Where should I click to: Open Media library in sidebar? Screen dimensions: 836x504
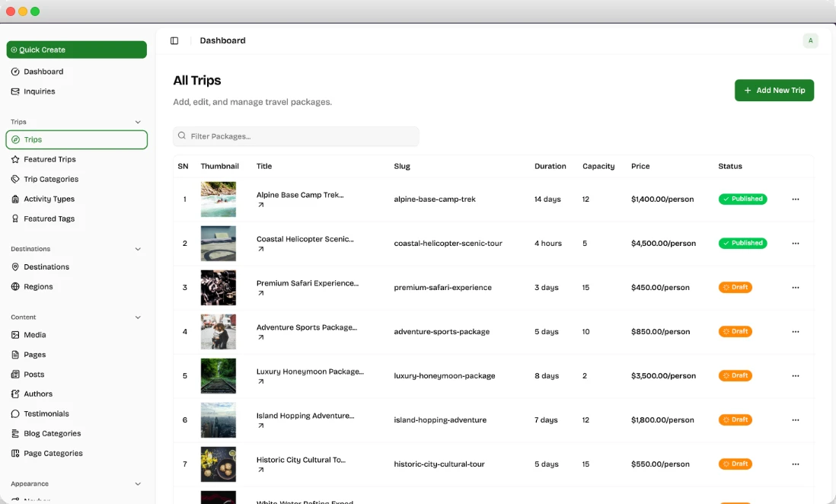coord(76,335)
